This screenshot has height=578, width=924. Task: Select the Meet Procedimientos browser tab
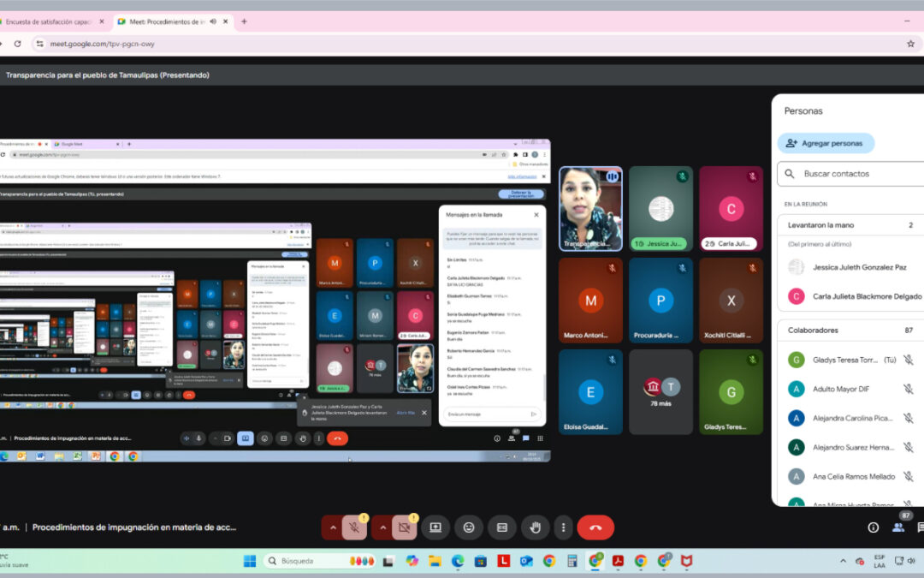pos(165,21)
